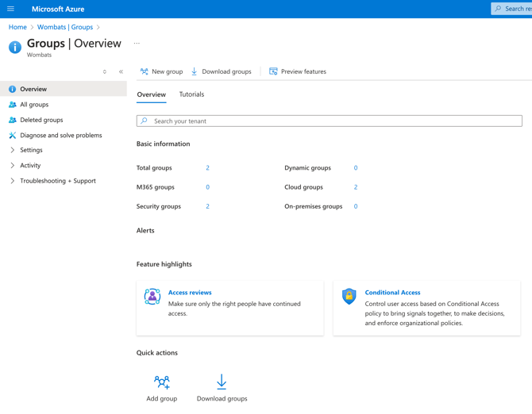Click the All groups sidebar icon
Viewport: 532px width, 414px height.
(x=12, y=105)
